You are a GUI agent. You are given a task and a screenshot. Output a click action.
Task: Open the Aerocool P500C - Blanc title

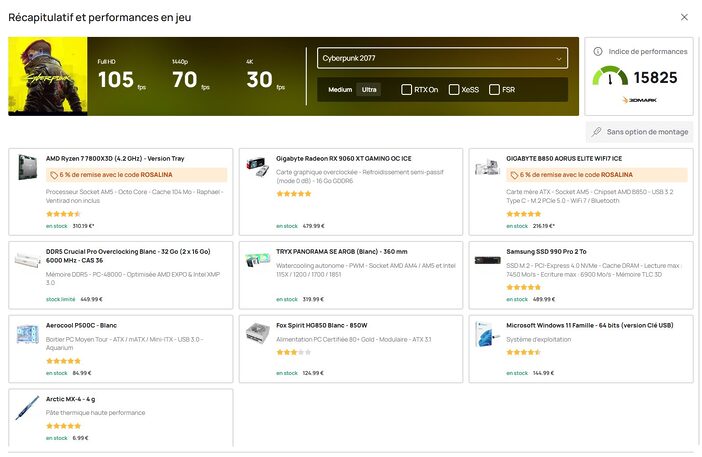coord(81,325)
